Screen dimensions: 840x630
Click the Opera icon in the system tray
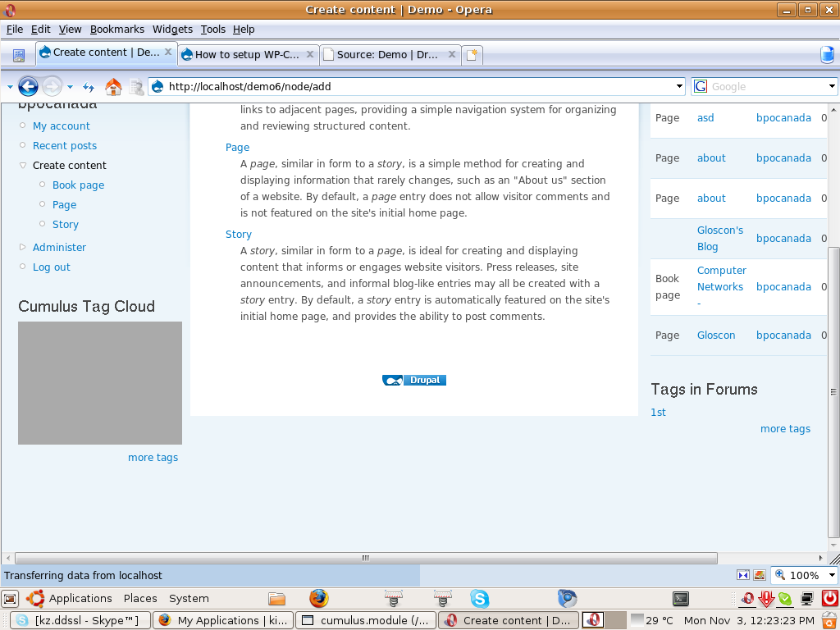click(x=746, y=599)
